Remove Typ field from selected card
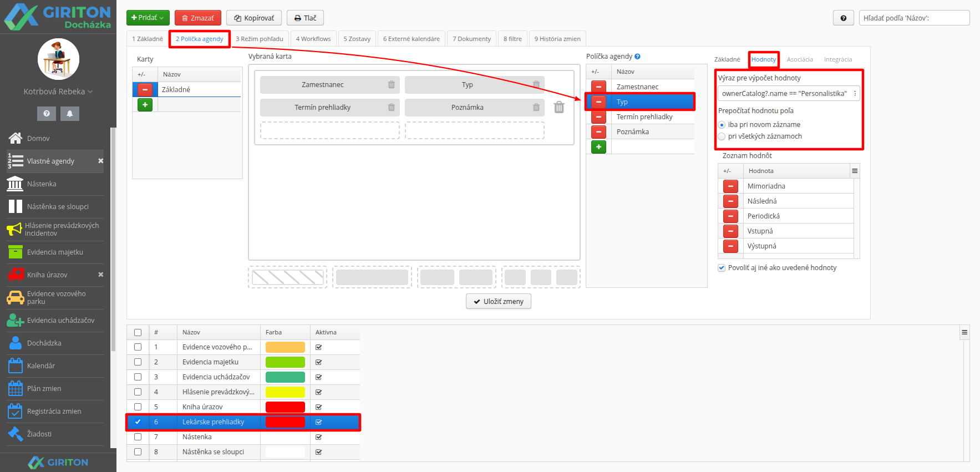The width and height of the screenshot is (980, 472). click(x=536, y=85)
